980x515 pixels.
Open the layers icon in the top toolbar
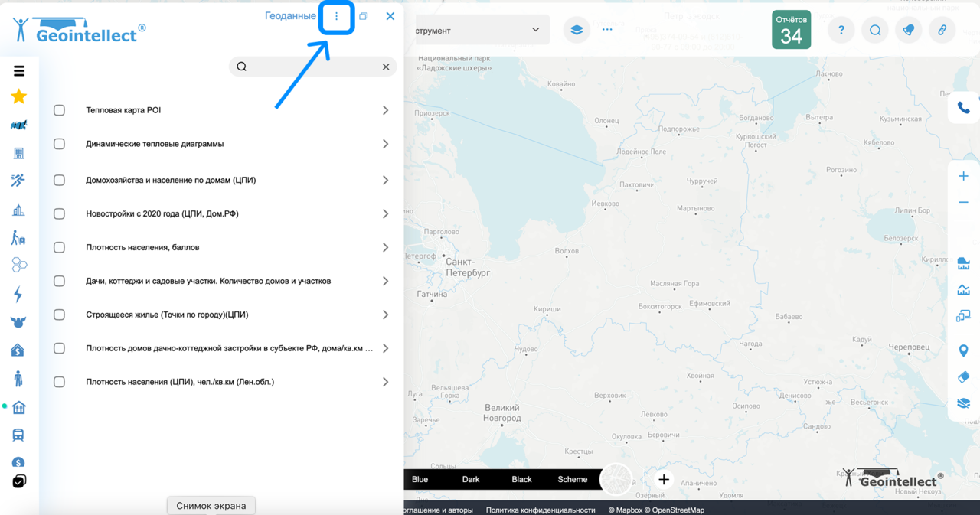tap(577, 30)
